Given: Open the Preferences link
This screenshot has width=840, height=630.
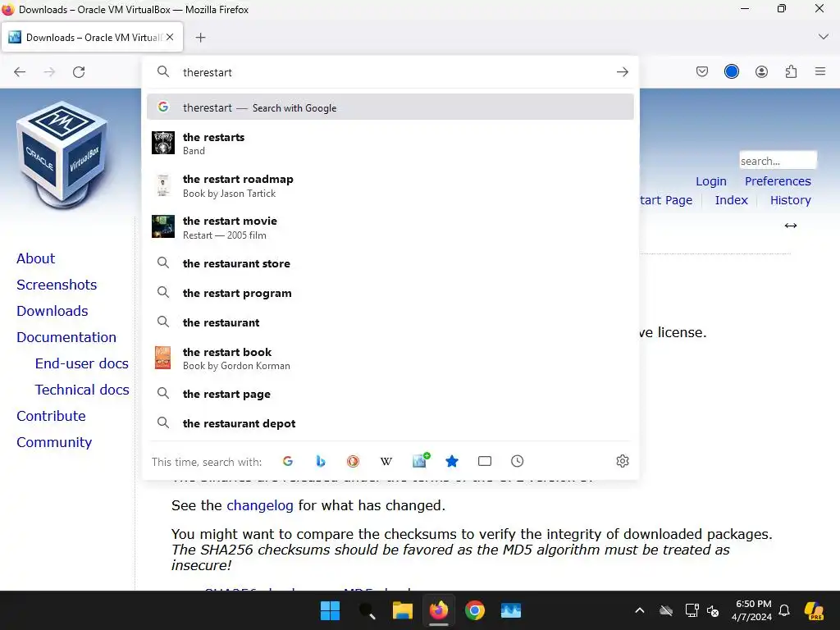Looking at the screenshot, I should 778,181.
